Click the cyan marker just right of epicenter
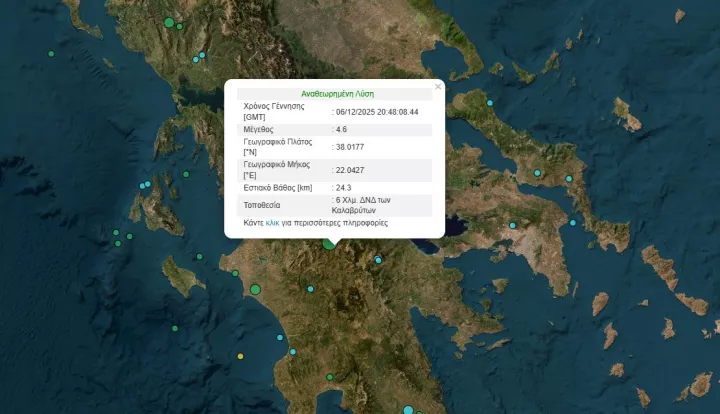Image resolution: width=720 pixels, height=414 pixels. click(378, 261)
